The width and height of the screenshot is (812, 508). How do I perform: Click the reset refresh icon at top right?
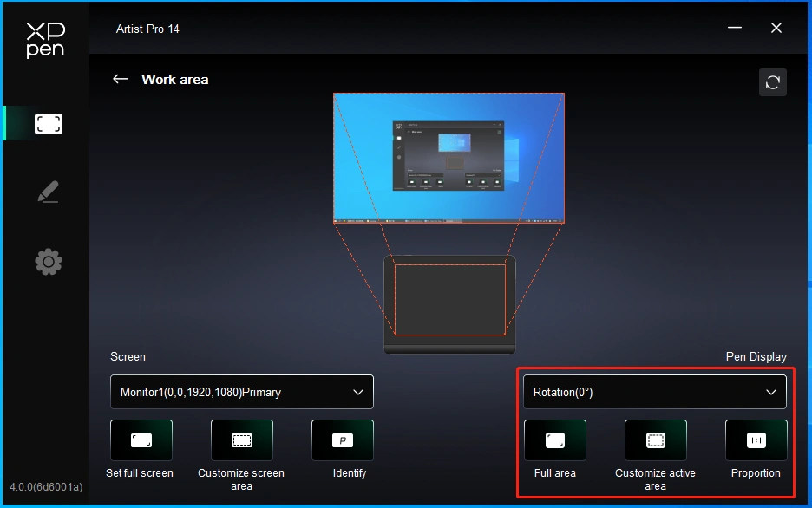(x=773, y=82)
